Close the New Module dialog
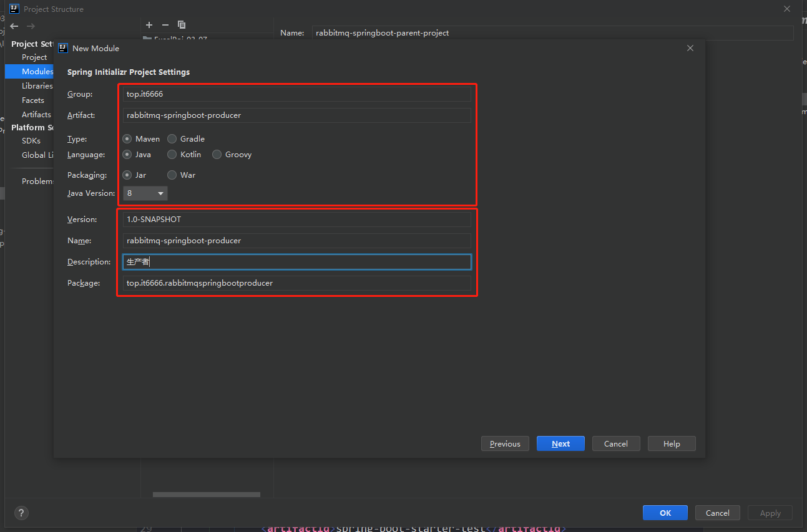This screenshot has height=532, width=807. click(690, 48)
